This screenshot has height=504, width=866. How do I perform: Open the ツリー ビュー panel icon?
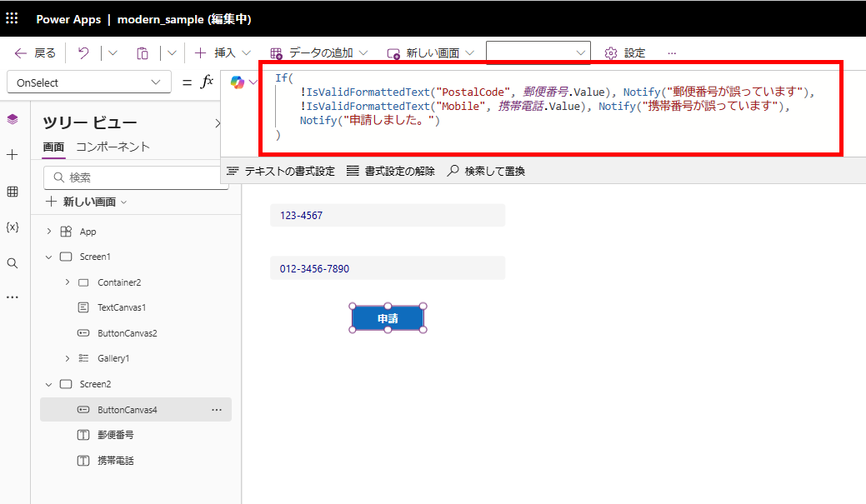click(x=12, y=117)
